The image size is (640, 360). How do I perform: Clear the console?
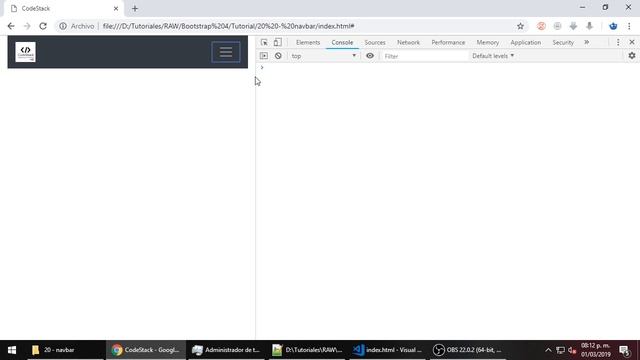pyautogui.click(x=278, y=56)
